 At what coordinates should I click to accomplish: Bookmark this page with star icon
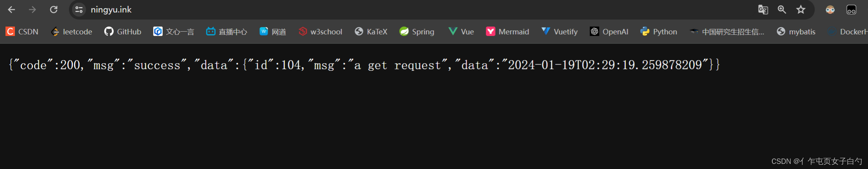point(801,9)
